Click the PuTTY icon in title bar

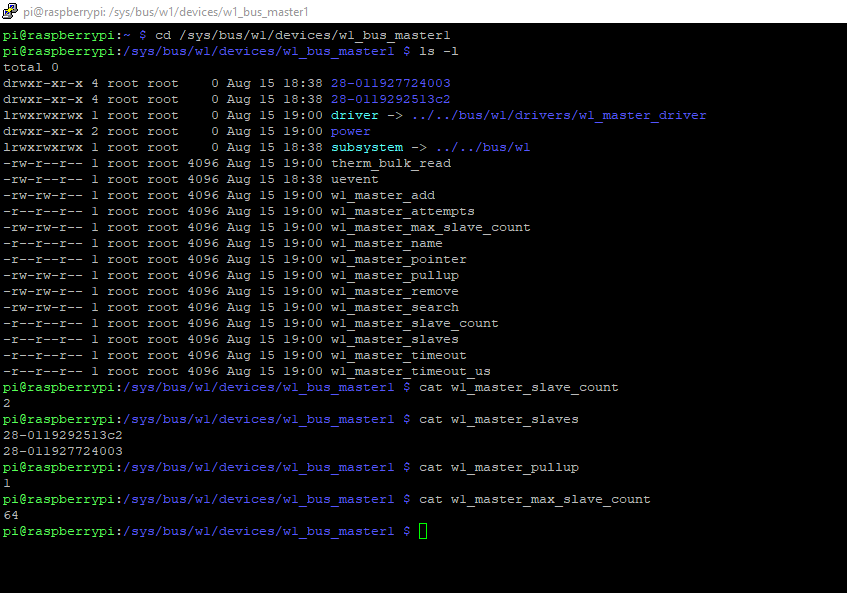click(x=10, y=11)
